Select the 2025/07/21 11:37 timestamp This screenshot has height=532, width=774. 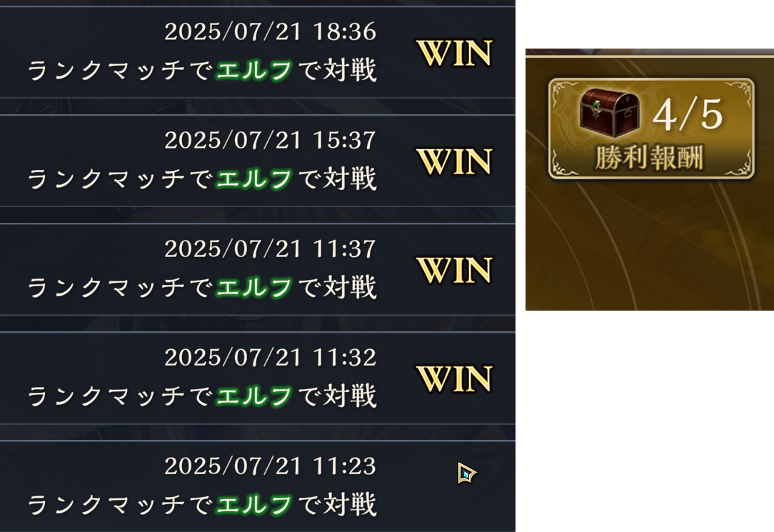click(270, 249)
